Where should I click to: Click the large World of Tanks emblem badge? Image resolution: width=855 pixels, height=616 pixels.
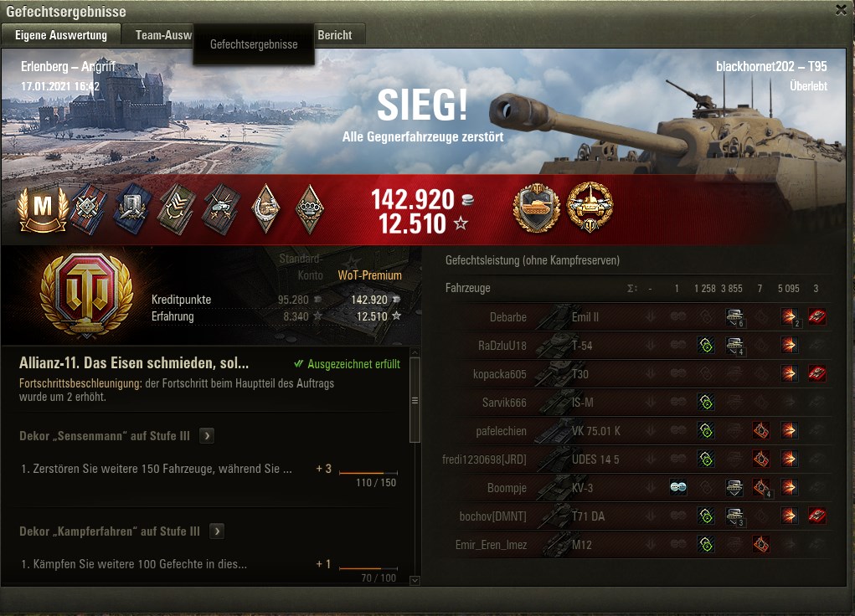point(87,295)
